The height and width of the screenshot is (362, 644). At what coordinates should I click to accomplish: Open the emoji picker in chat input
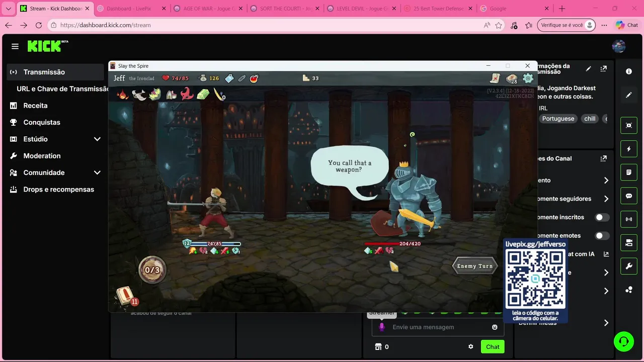click(495, 327)
